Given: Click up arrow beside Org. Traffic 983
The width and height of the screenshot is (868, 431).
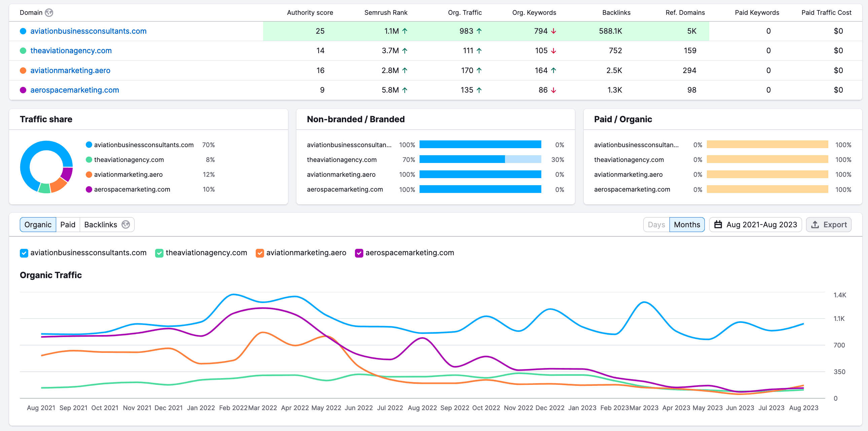Looking at the screenshot, I should (479, 31).
